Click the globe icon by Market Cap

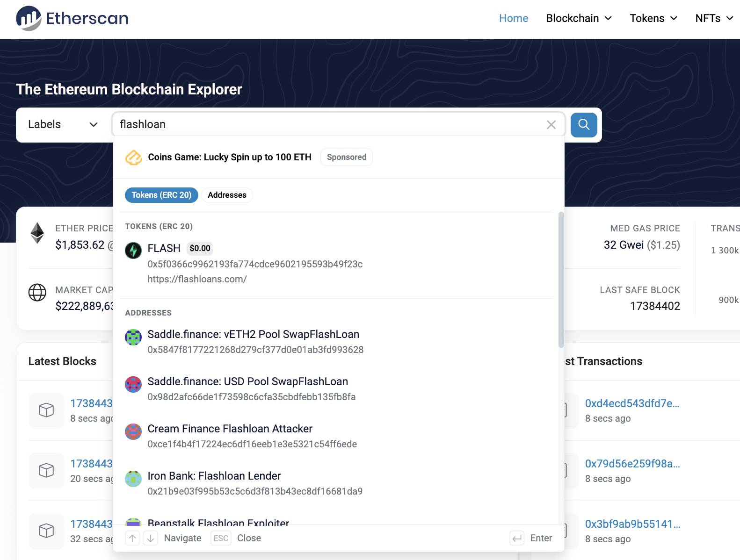coord(37,293)
